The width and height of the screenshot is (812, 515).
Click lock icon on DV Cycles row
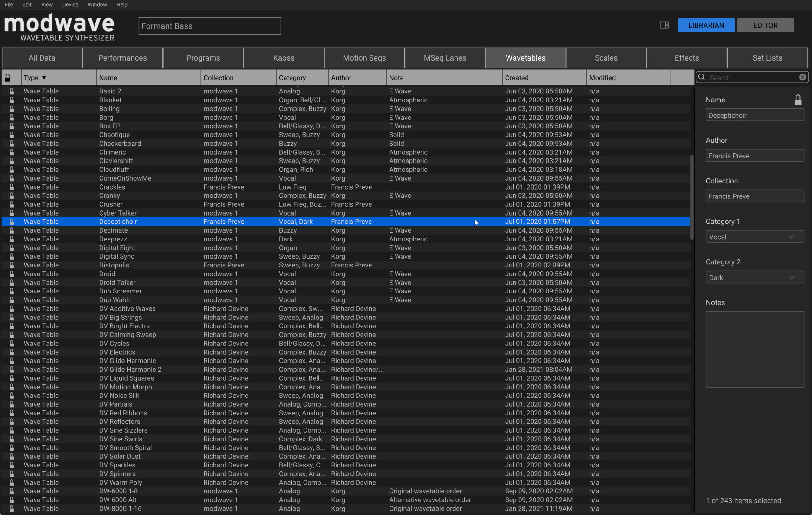click(11, 343)
